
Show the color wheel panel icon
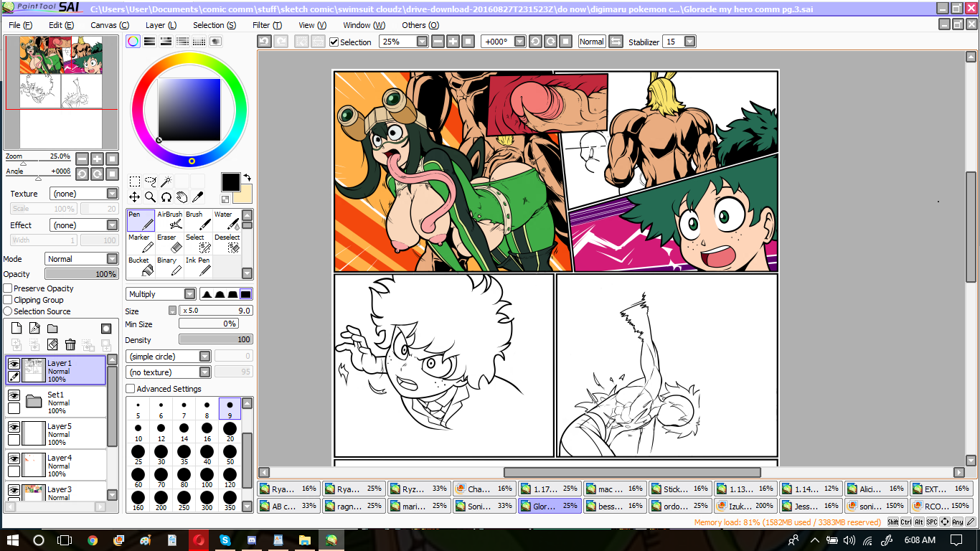click(x=133, y=42)
